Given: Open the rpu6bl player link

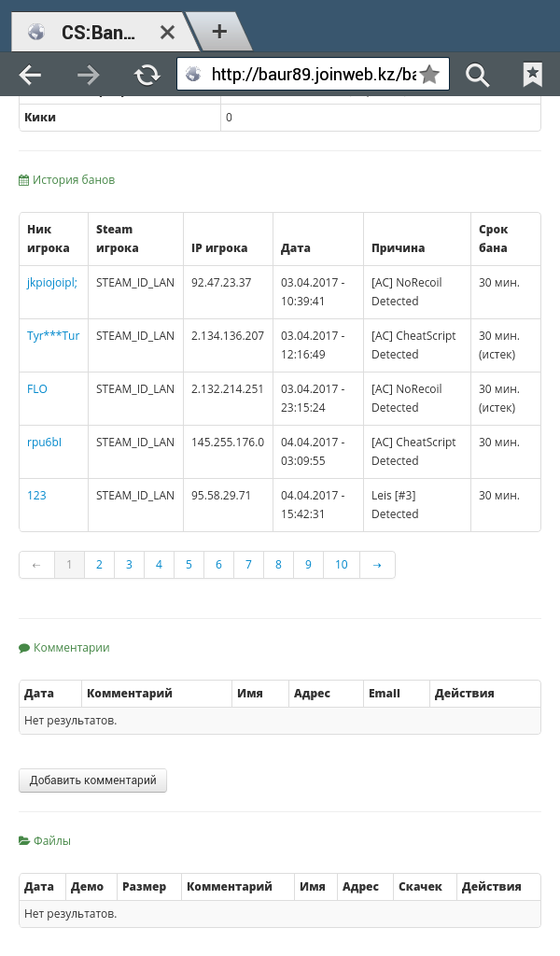Looking at the screenshot, I should [44, 442].
